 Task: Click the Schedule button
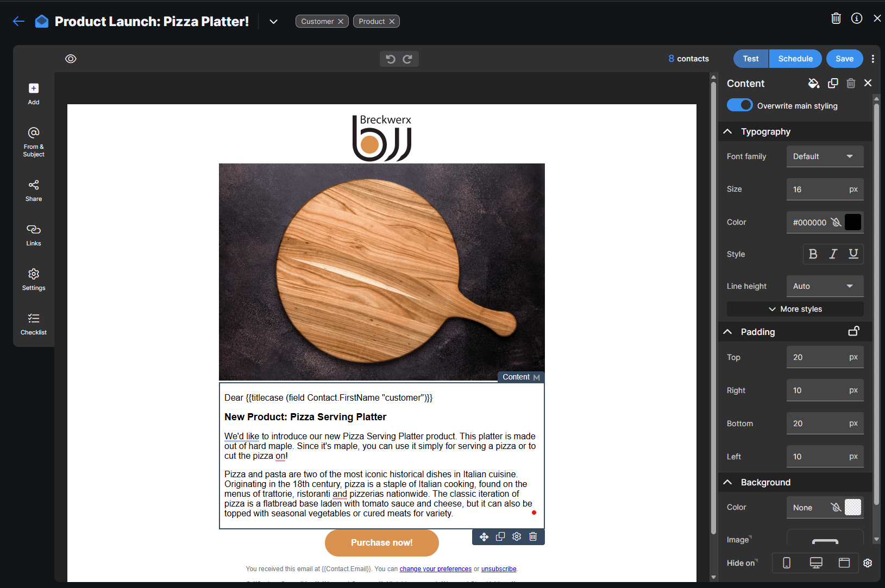pyautogui.click(x=795, y=59)
